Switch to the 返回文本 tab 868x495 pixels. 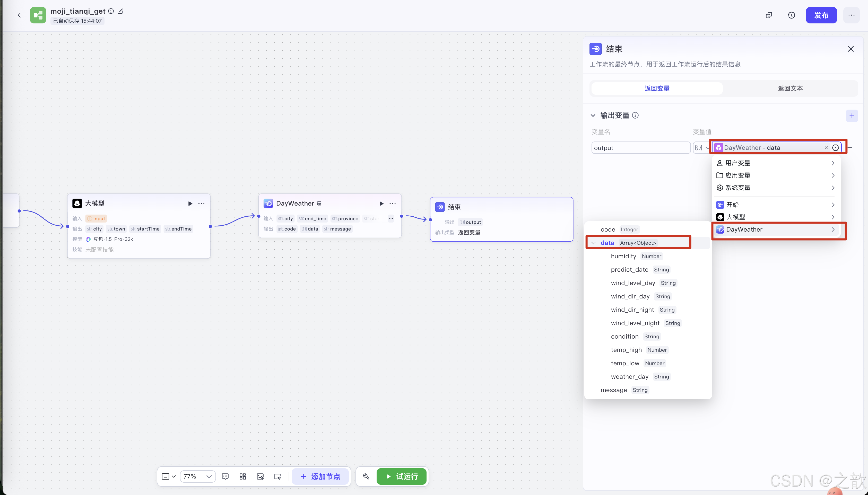tap(790, 89)
